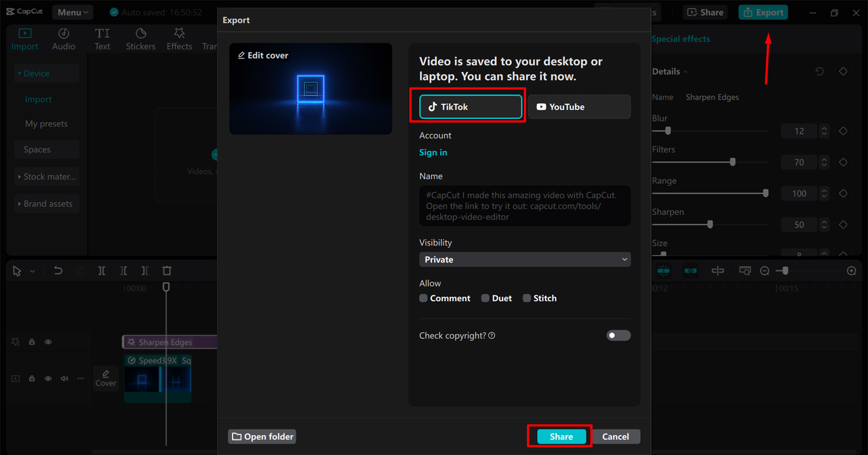Select the TikTok share tab
The width and height of the screenshot is (868, 455).
[x=471, y=106]
